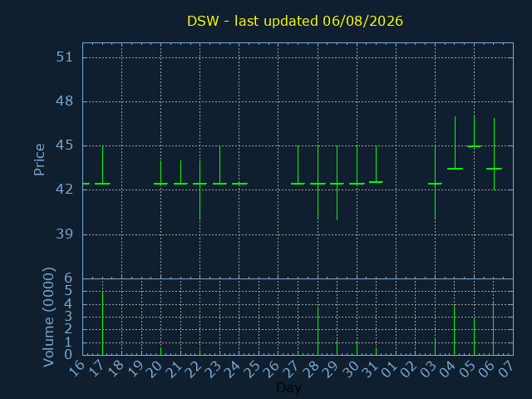Click the 51 price axis label

coord(65,57)
